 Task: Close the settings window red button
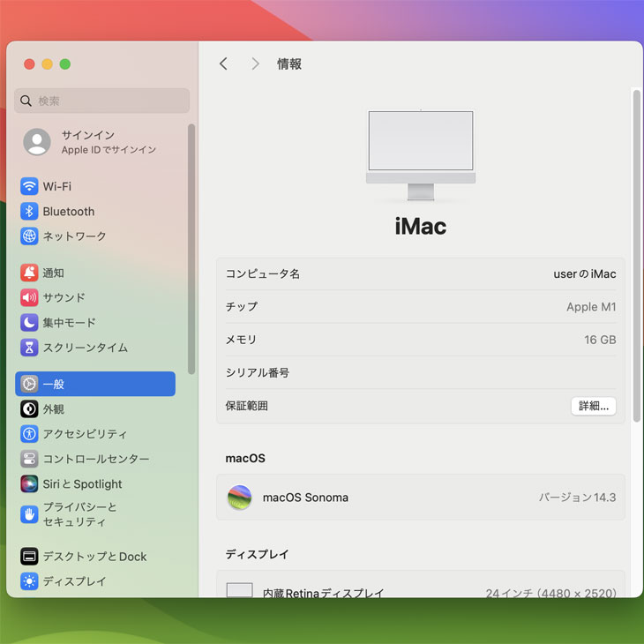point(29,64)
